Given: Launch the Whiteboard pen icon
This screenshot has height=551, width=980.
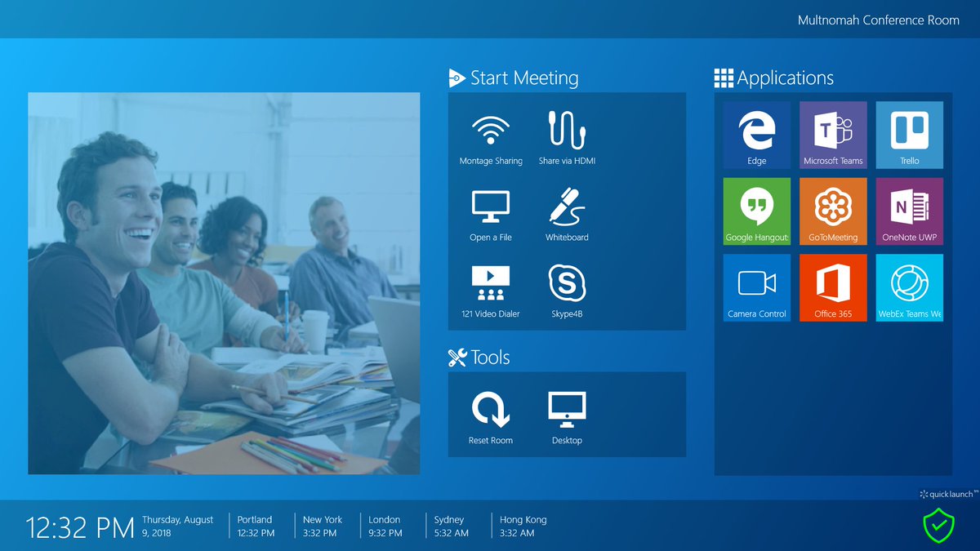Looking at the screenshot, I should (x=567, y=207).
